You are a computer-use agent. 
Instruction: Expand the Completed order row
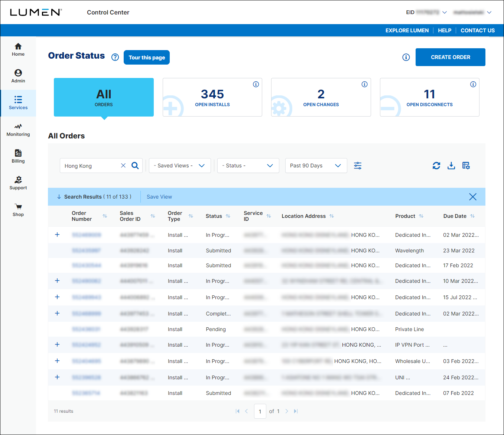point(57,313)
